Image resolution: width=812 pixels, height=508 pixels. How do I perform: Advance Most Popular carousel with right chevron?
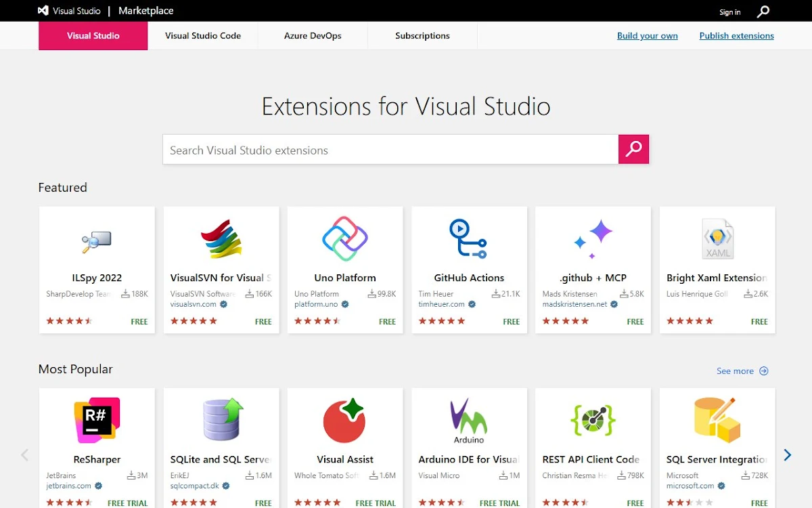(787, 455)
